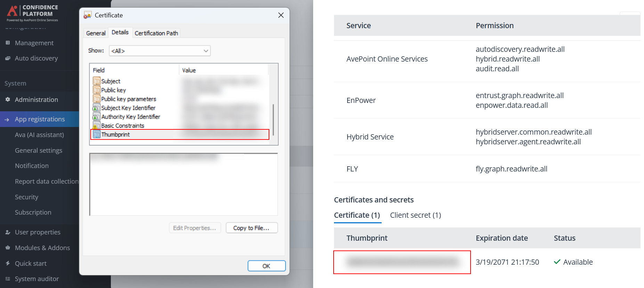
Task: Click the AvePoint Confidence Platform logo
Action: [x=32, y=13]
